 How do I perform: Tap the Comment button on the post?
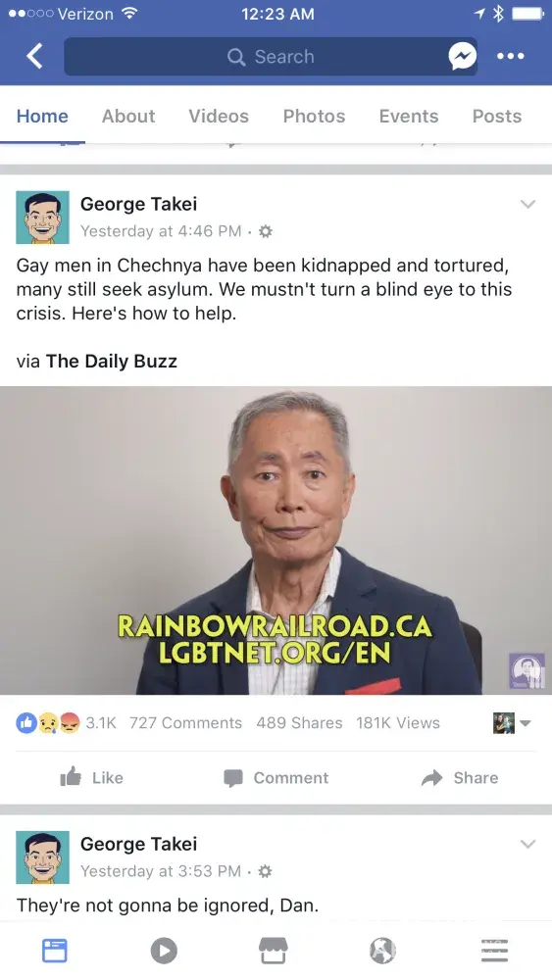[276, 777]
